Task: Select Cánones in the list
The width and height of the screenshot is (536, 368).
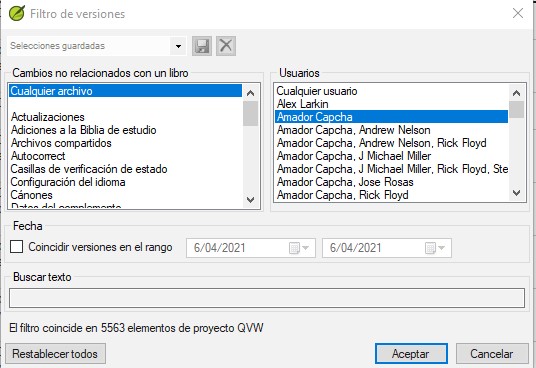Action: click(125, 195)
